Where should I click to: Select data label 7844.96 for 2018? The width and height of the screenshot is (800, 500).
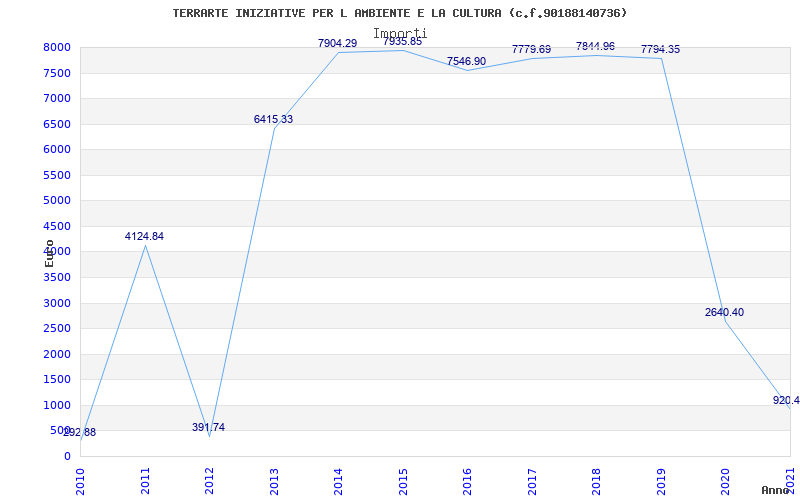pyautogui.click(x=595, y=46)
